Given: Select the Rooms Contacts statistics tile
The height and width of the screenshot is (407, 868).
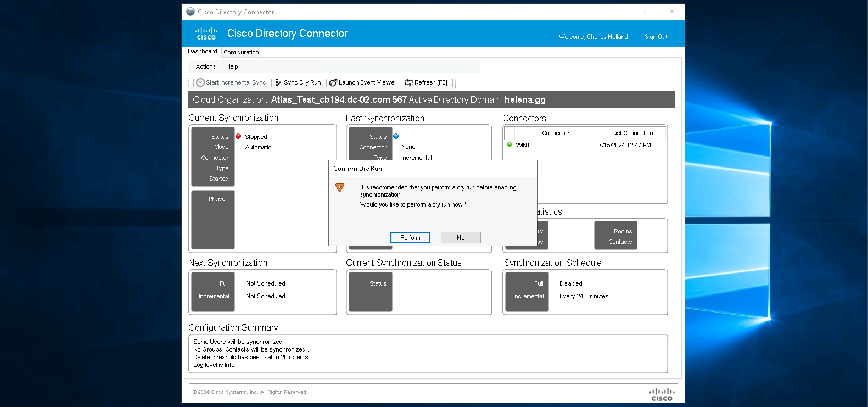Looking at the screenshot, I should [x=615, y=236].
